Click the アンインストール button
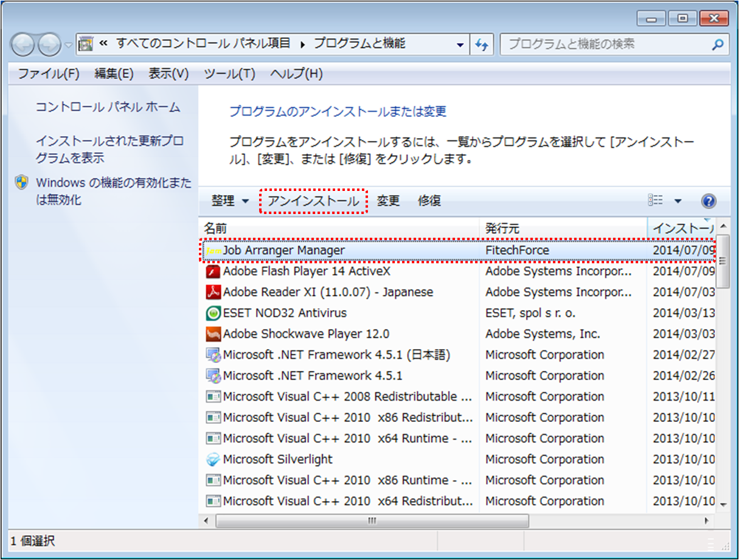Image resolution: width=739 pixels, height=560 pixels. click(314, 201)
